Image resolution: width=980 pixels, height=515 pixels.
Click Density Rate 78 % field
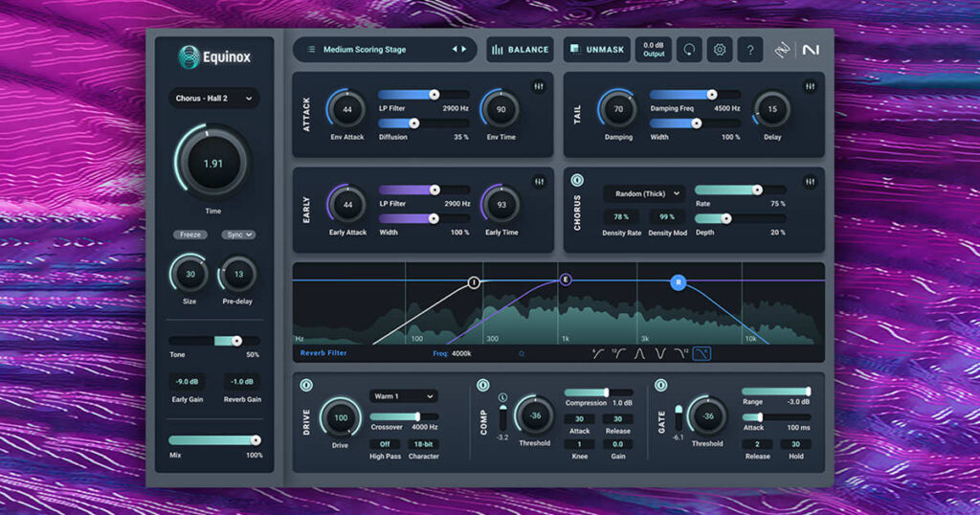click(x=620, y=217)
